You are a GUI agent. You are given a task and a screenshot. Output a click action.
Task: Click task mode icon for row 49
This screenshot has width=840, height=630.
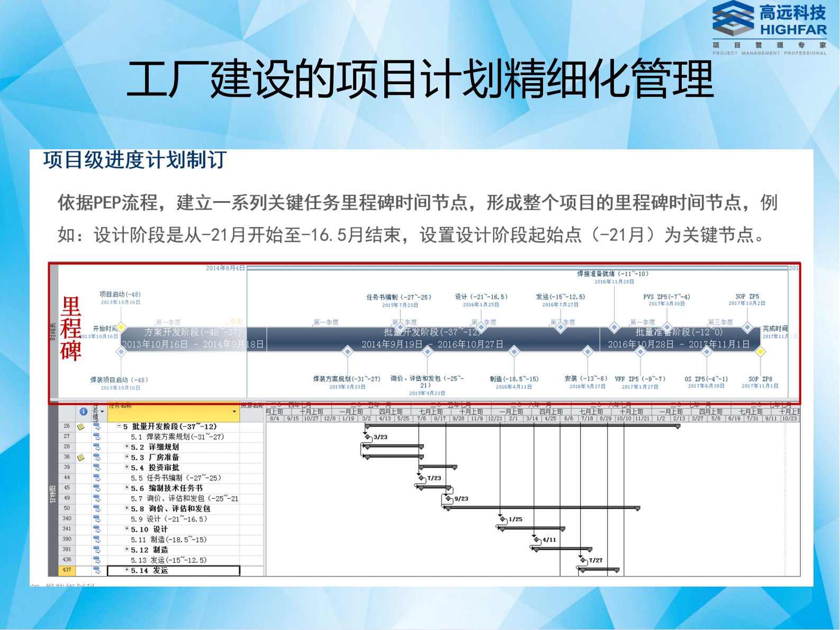97,498
